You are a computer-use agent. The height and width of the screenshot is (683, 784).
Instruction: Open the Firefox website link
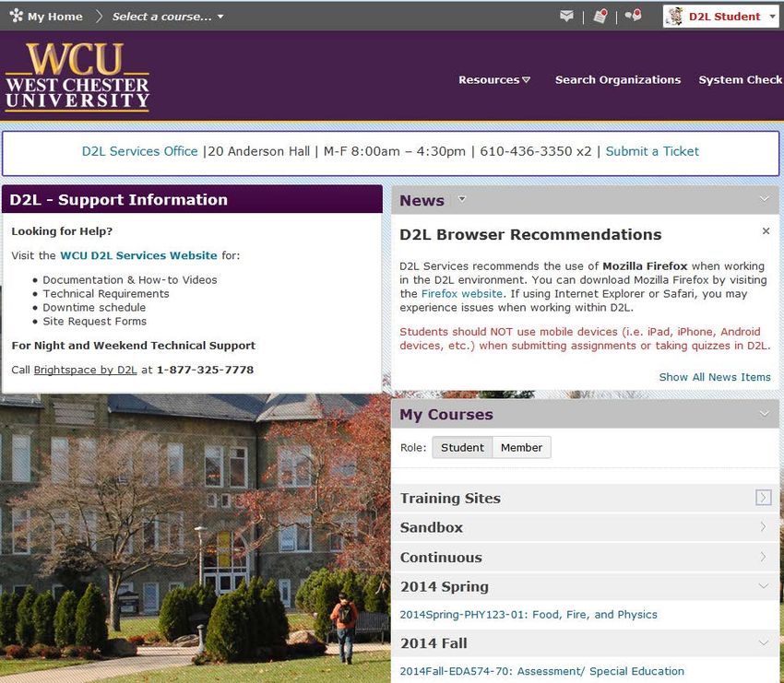462,294
